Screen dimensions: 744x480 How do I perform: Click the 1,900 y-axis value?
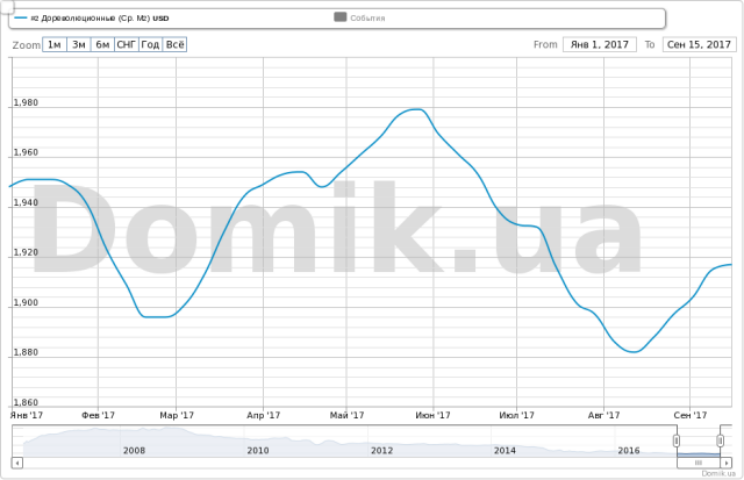click(x=26, y=302)
